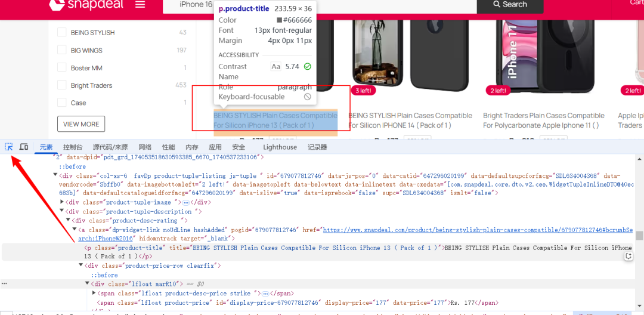Image resolution: width=644 pixels, height=315 pixels.
Task: Open the 源代码/来源 (Sources) tab
Action: pos(110,147)
